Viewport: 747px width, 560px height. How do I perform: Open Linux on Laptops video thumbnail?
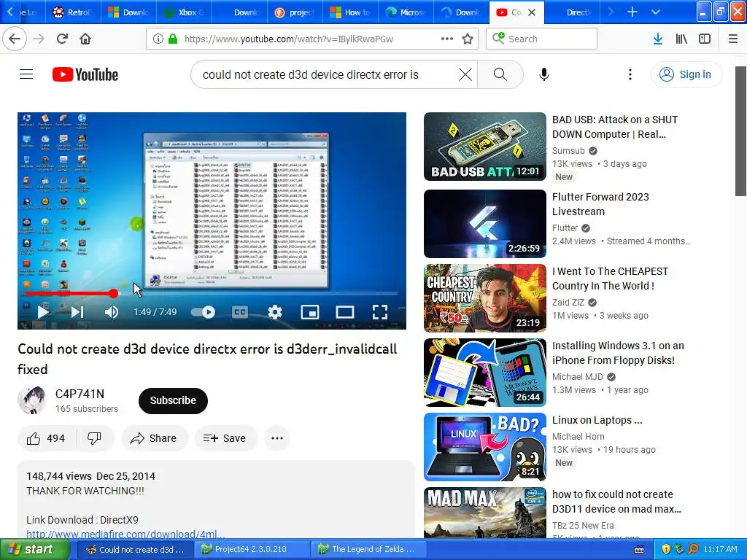click(x=485, y=447)
